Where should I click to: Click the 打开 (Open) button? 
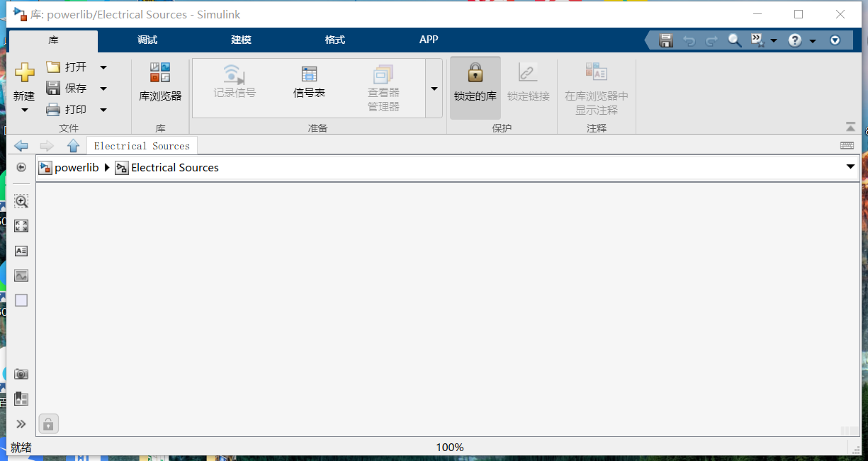(x=67, y=67)
